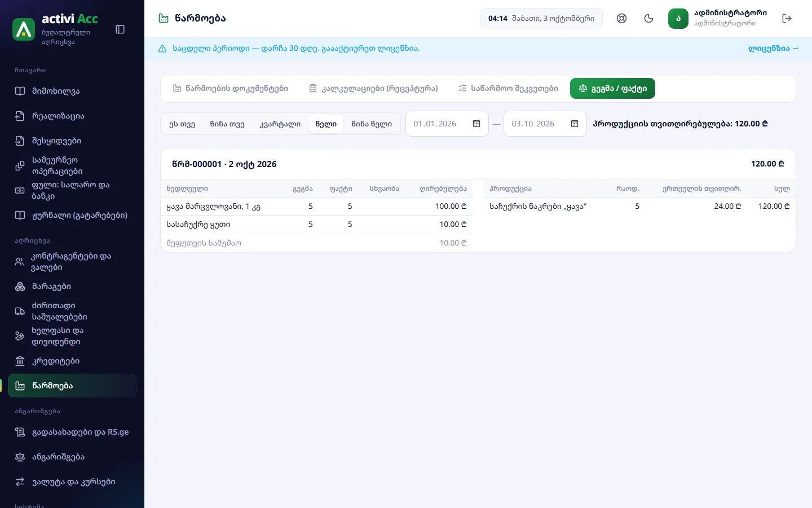Viewport: 812px width, 508px height.
Task: Click the ყავა მარცვლოვანი, 1 კგ row
Action: coord(316,207)
